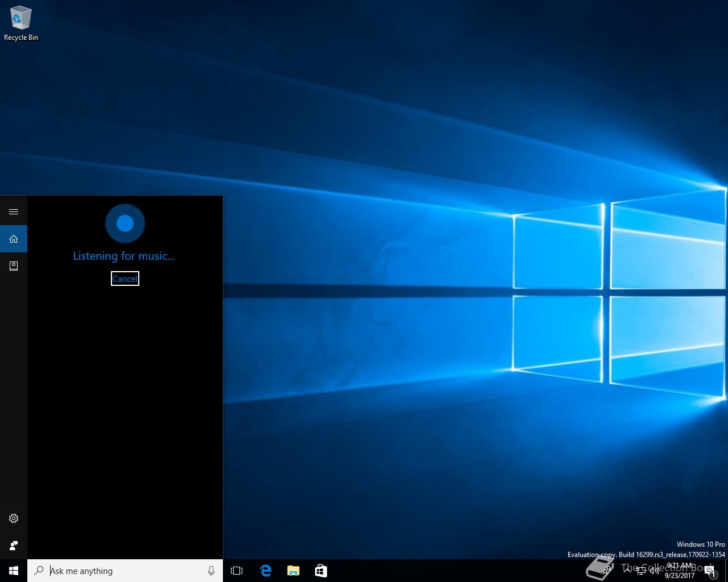Open File Explorer from the taskbar
The height and width of the screenshot is (582, 728).
(293, 571)
